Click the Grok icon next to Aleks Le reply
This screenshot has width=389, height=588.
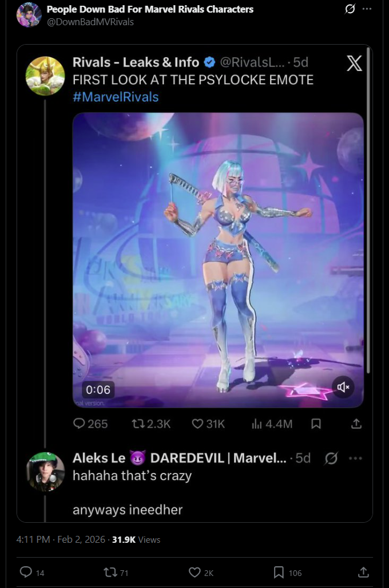(x=331, y=458)
